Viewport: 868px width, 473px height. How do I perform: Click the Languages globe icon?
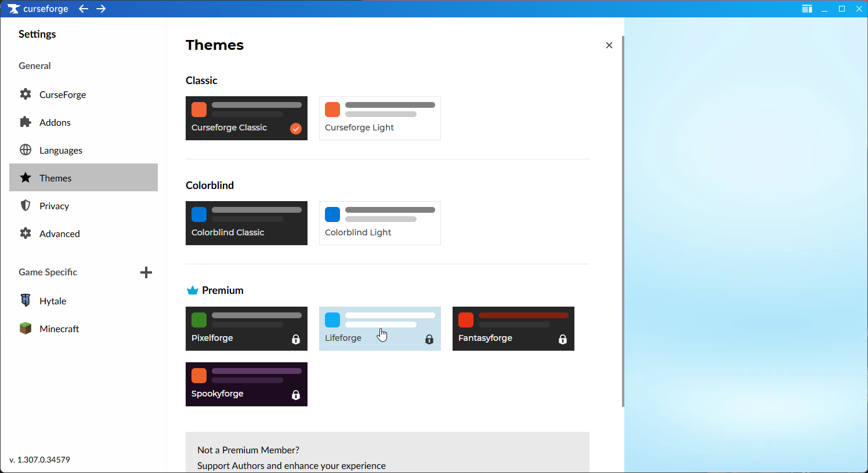[x=26, y=150]
